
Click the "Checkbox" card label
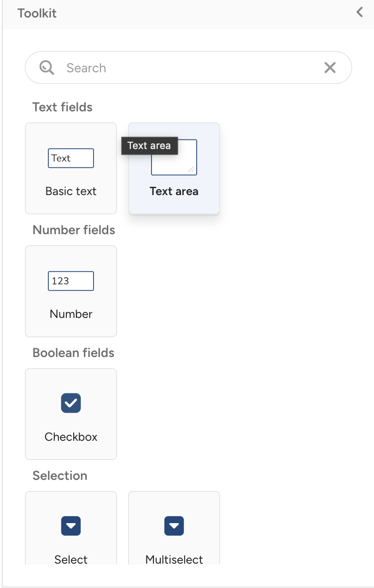tap(71, 437)
